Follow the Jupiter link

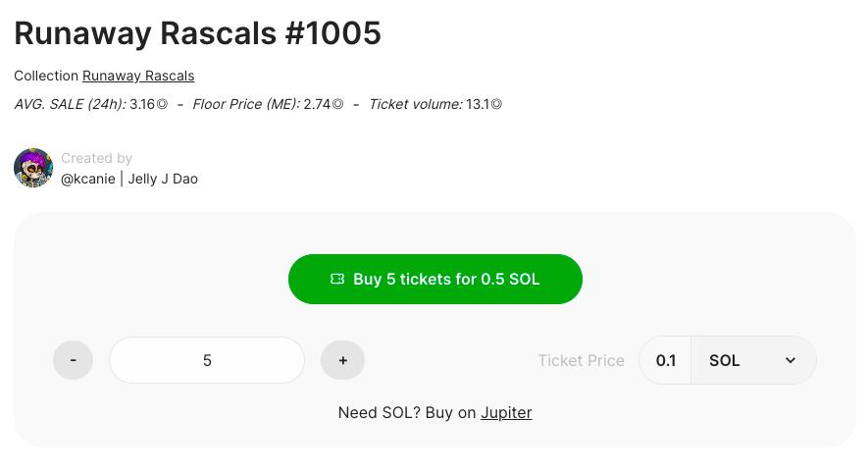tap(506, 412)
